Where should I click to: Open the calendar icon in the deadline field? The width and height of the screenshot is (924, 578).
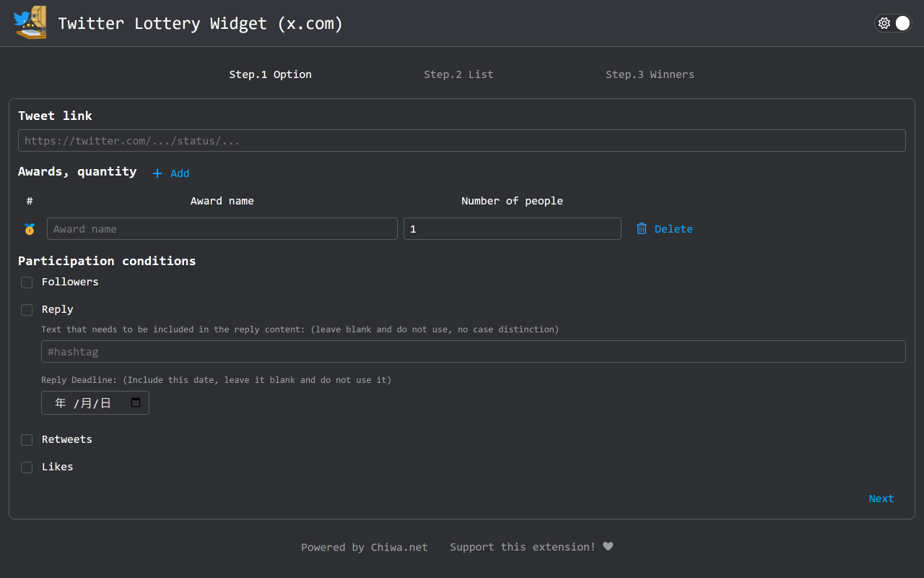(x=135, y=402)
